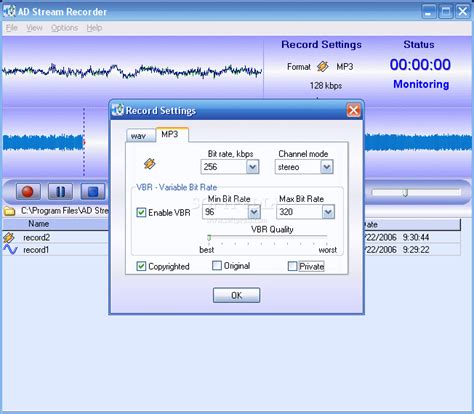Click the volume slider thumb in main window
Screen dimensions: 474x414
coord(405,193)
